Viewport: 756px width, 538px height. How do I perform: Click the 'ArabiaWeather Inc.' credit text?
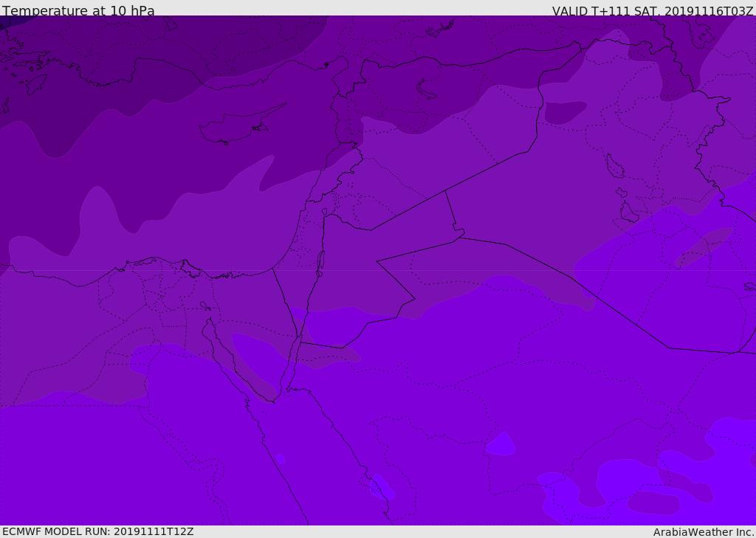pos(704,532)
